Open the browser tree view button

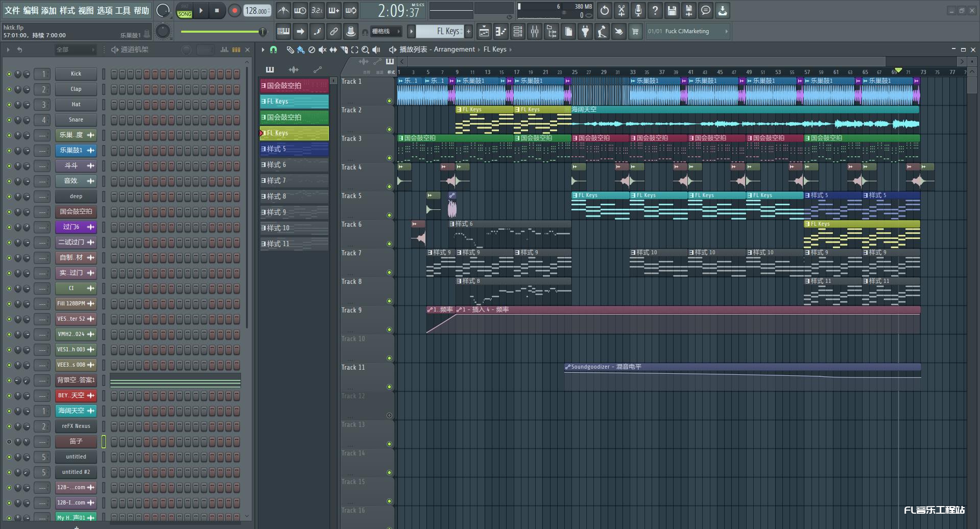[552, 32]
